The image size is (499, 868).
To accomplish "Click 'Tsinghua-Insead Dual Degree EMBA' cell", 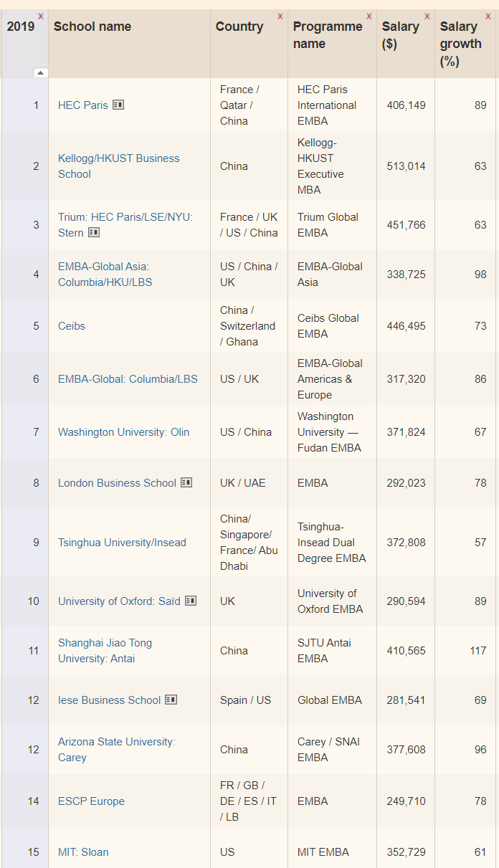I will coord(332,542).
